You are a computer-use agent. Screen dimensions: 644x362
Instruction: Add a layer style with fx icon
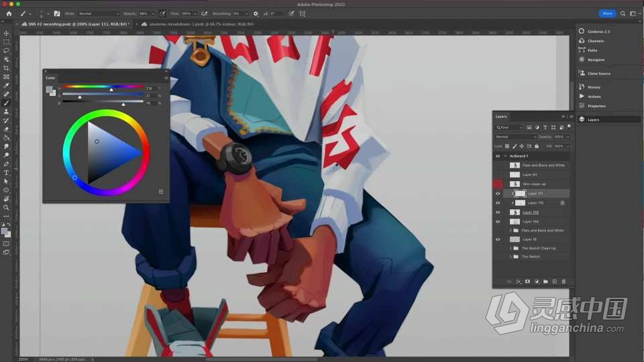point(519,282)
